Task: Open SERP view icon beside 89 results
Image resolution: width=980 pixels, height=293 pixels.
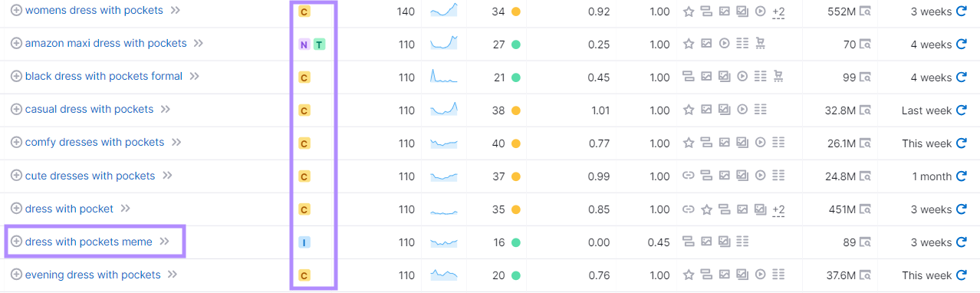Action: pos(865,242)
